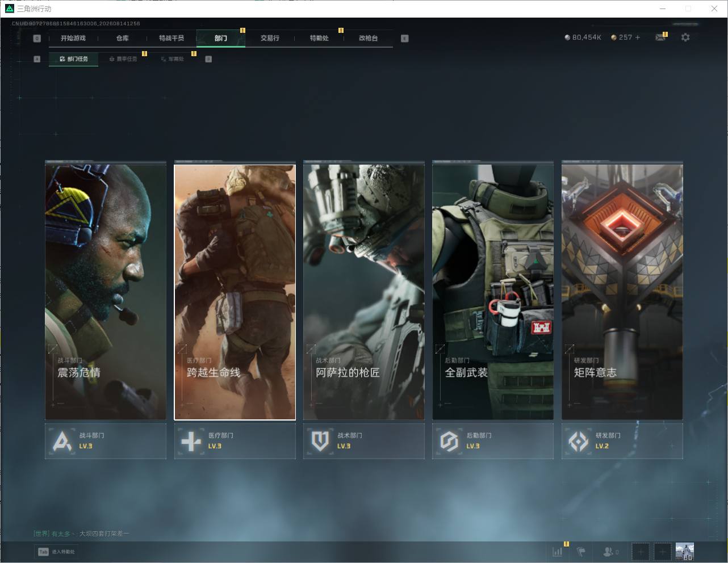
Task: Click the 震荡危情 mission title text
Action: [x=79, y=372]
